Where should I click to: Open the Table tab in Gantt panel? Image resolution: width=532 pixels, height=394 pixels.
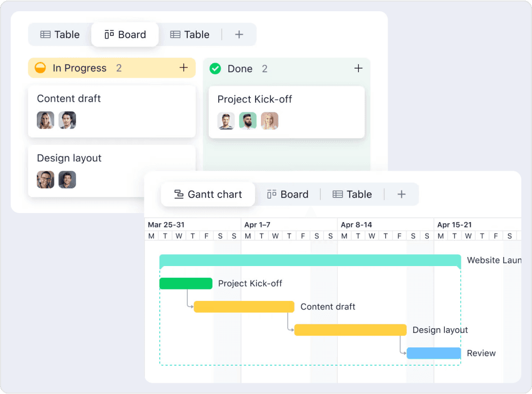[352, 194]
